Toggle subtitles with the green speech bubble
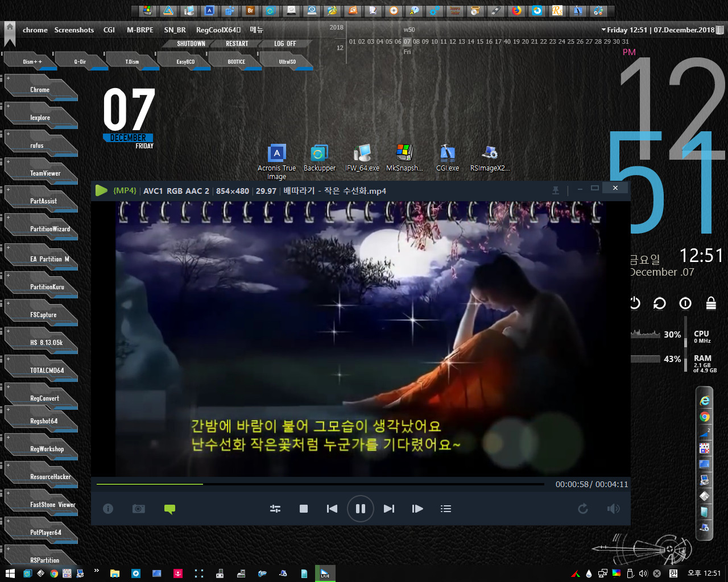The image size is (728, 582). coord(169,509)
